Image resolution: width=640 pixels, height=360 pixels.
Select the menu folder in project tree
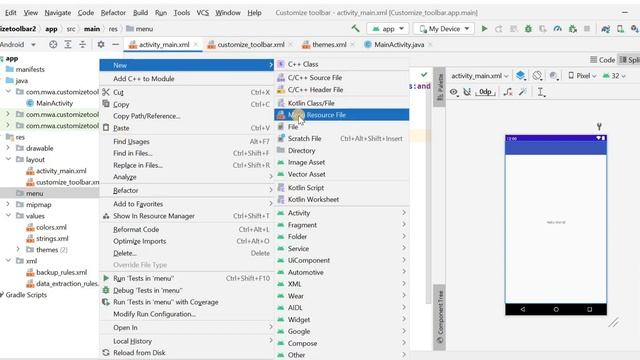[x=49, y=193]
